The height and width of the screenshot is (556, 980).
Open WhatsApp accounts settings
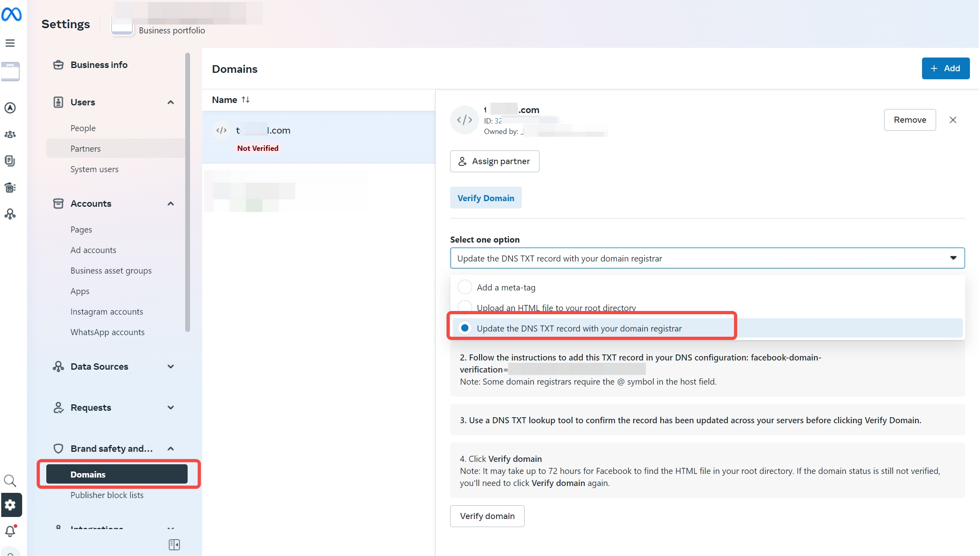(107, 332)
